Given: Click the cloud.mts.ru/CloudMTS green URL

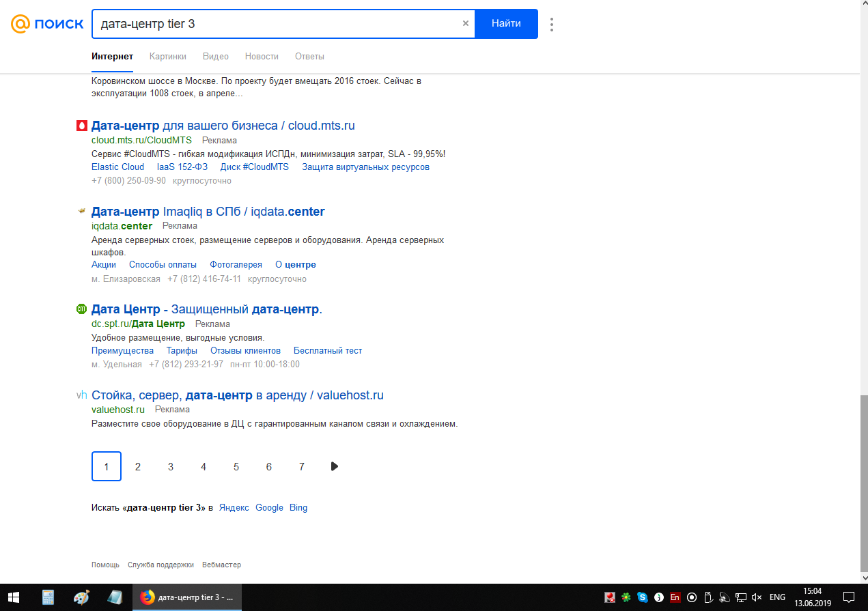Looking at the screenshot, I should coord(142,140).
